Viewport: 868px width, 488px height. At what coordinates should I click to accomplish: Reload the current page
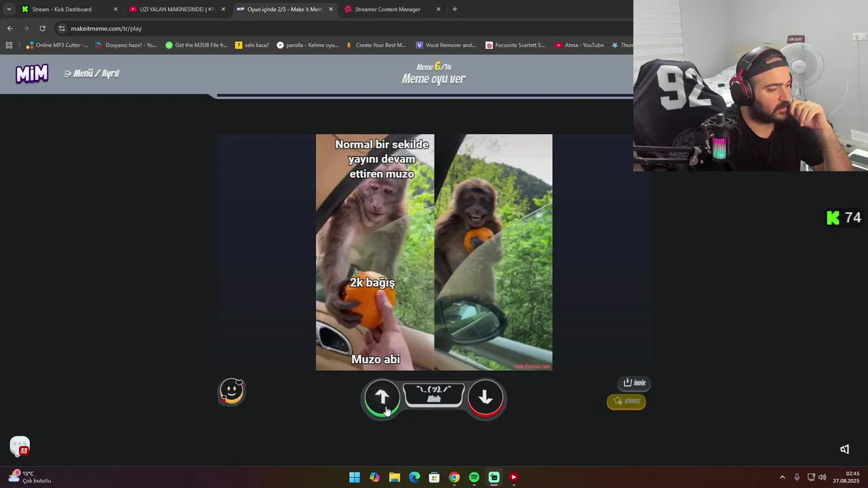click(x=42, y=28)
